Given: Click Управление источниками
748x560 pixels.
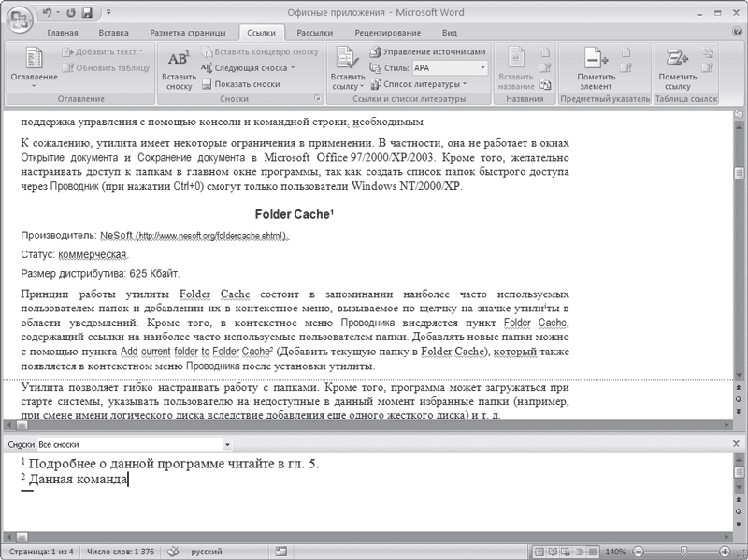Looking at the screenshot, I should tap(428, 51).
